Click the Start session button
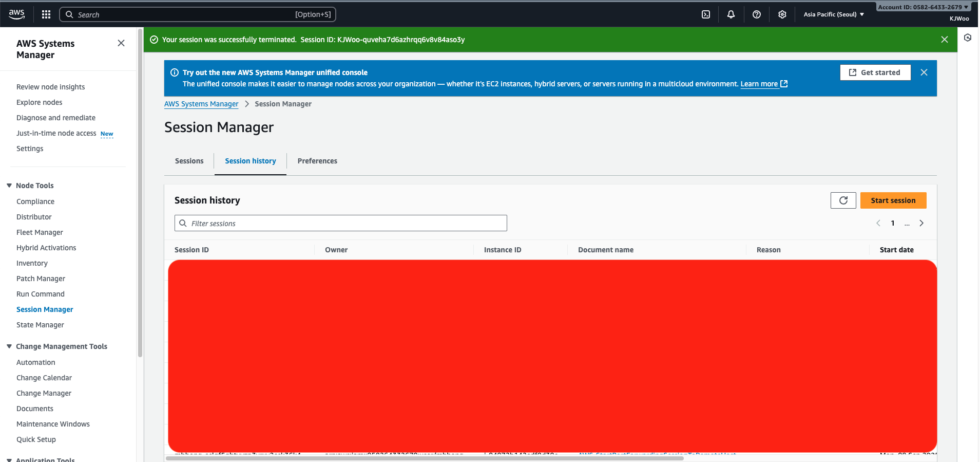This screenshot has width=980, height=462. click(893, 200)
